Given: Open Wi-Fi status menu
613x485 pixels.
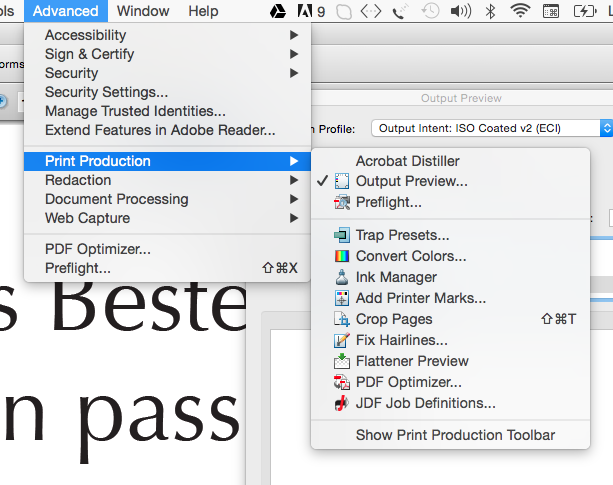Looking at the screenshot, I should (x=520, y=11).
